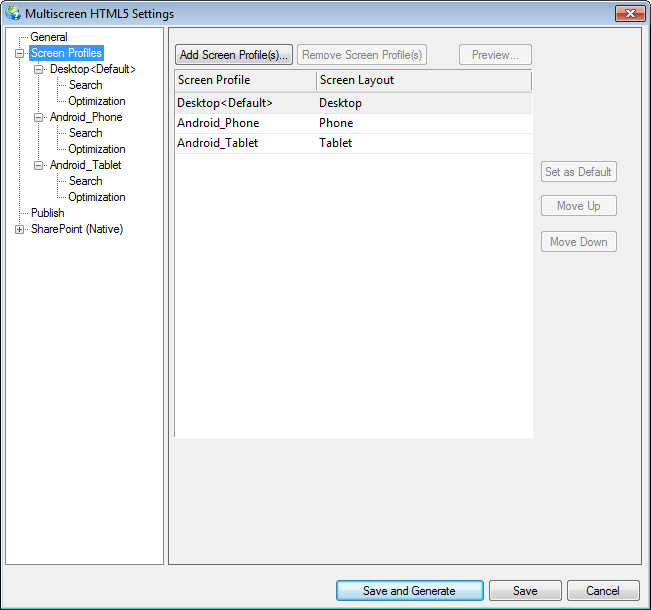Select the Android_Tablet row in the profiles table

[x=215, y=143]
